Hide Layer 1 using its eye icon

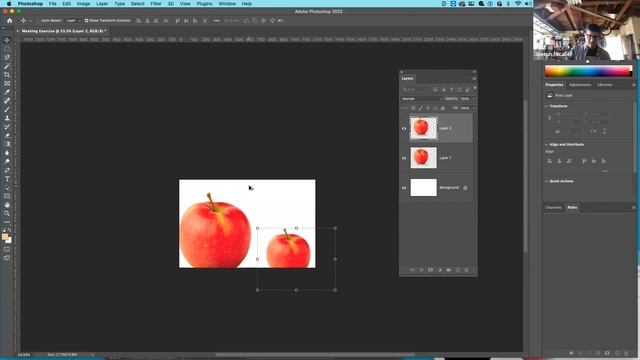pyautogui.click(x=404, y=158)
